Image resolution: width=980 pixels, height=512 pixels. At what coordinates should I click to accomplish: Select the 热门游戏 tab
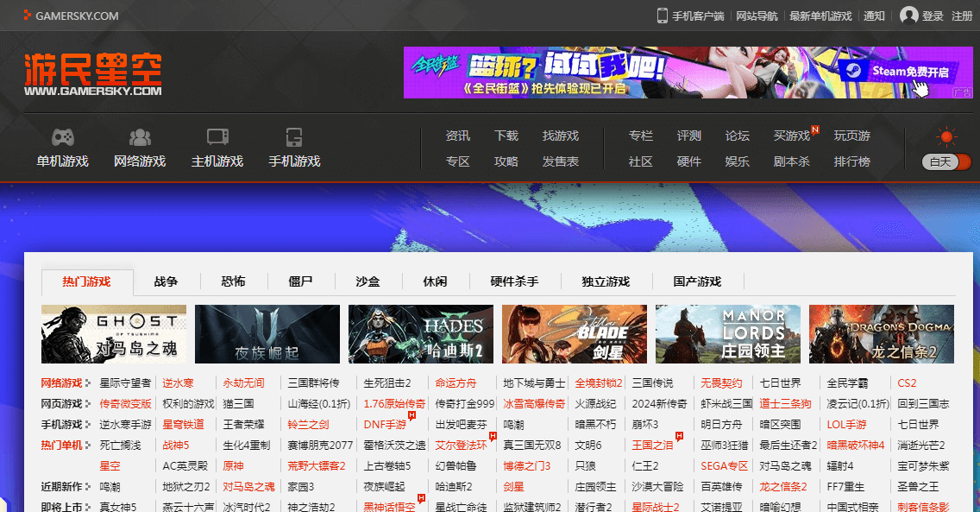coord(87,282)
